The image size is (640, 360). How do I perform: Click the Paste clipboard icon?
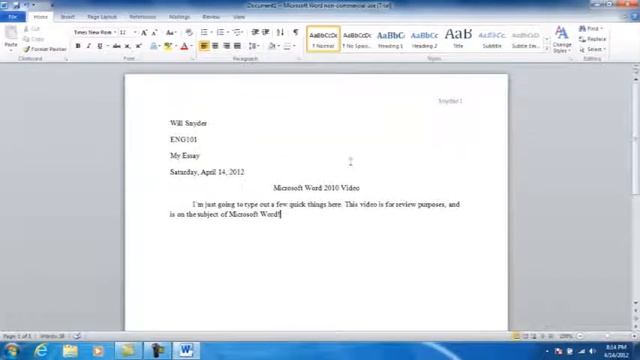[11, 33]
